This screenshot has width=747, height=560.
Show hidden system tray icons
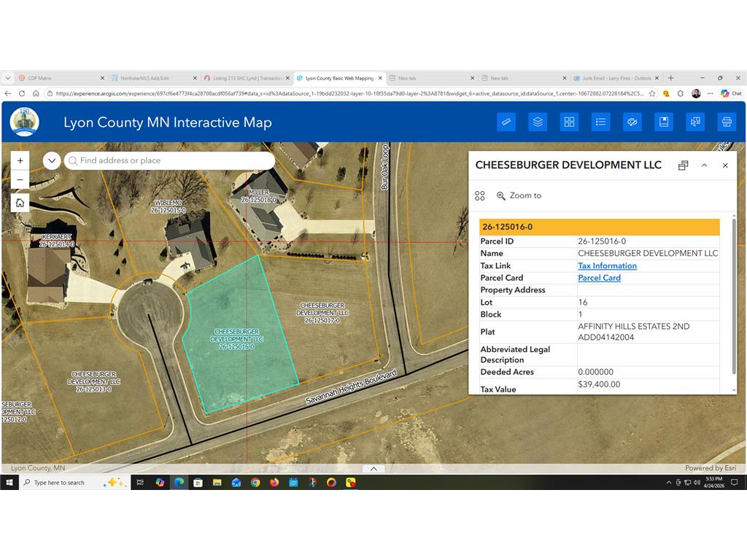[x=668, y=483]
